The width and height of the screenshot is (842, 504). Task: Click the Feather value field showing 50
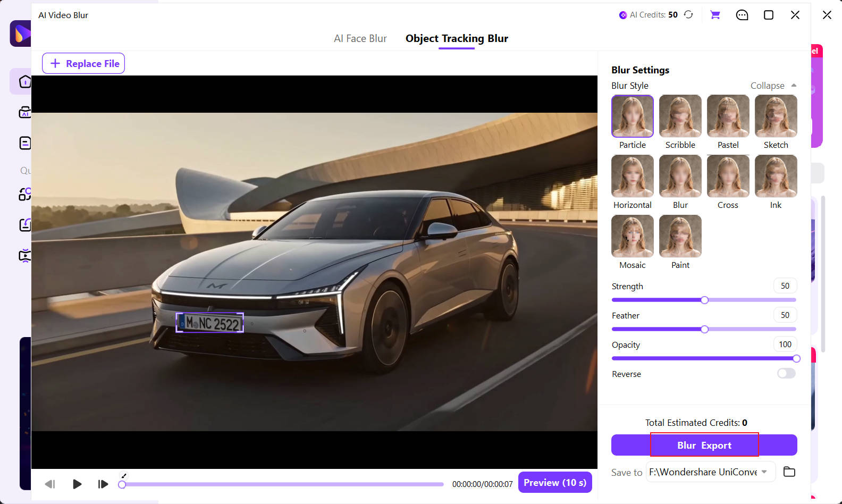785,315
